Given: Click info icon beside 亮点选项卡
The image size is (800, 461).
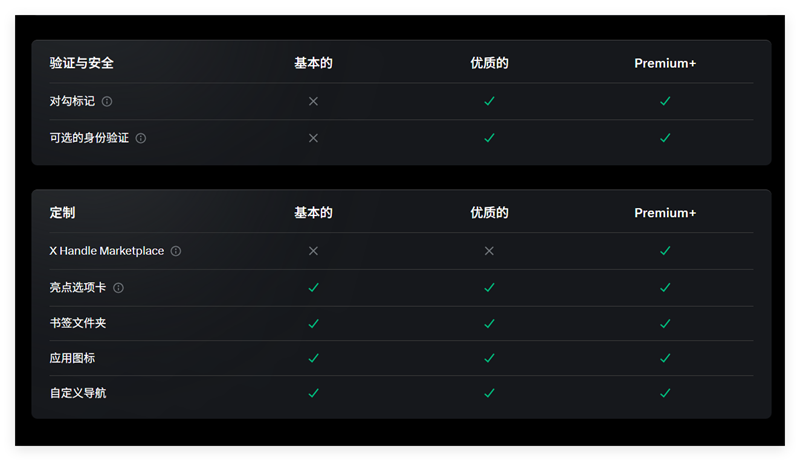Looking at the screenshot, I should point(118,288).
